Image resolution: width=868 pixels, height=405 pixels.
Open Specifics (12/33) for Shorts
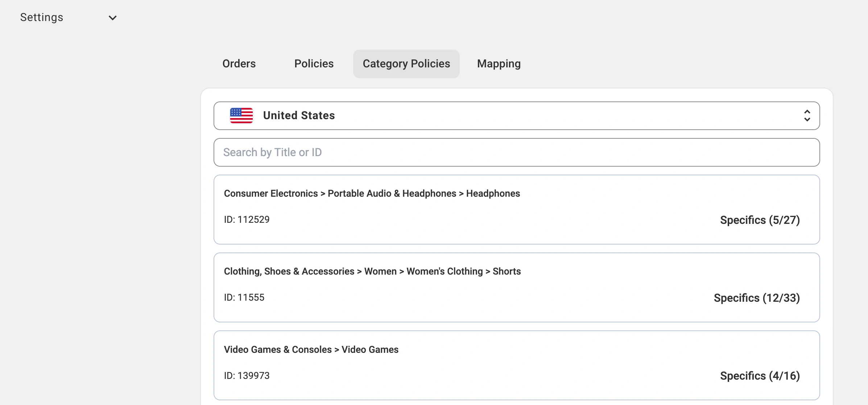[756, 298]
